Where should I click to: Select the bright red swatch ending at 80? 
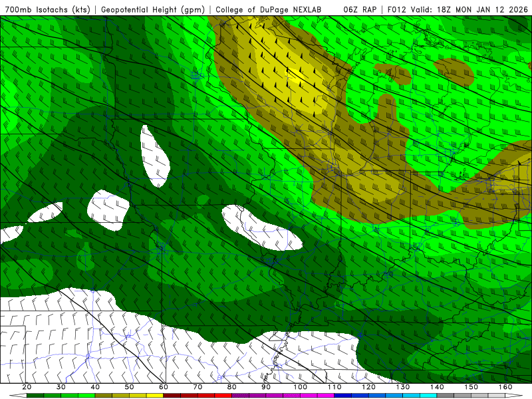(223, 396)
